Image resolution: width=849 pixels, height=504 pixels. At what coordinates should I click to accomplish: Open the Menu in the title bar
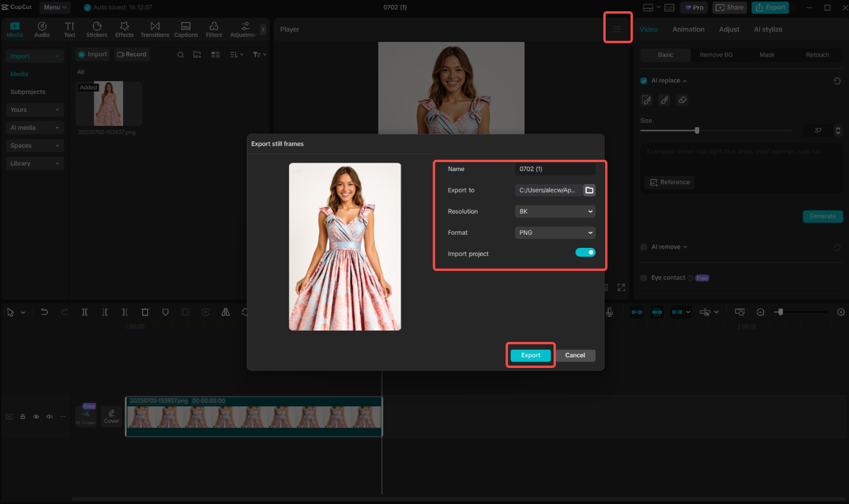(54, 7)
